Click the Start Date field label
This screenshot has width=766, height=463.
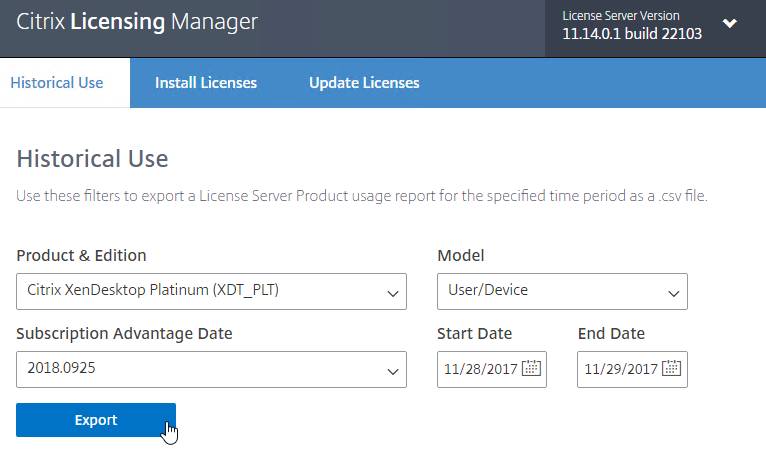coord(474,334)
